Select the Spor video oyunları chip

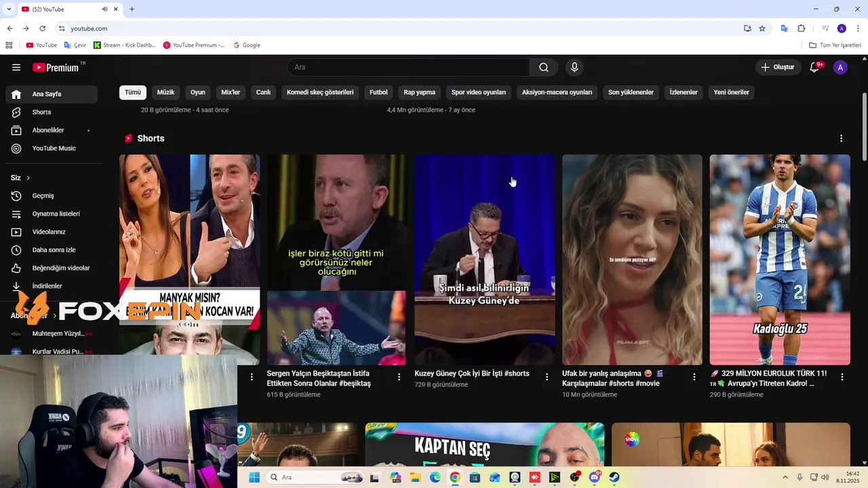(x=479, y=92)
